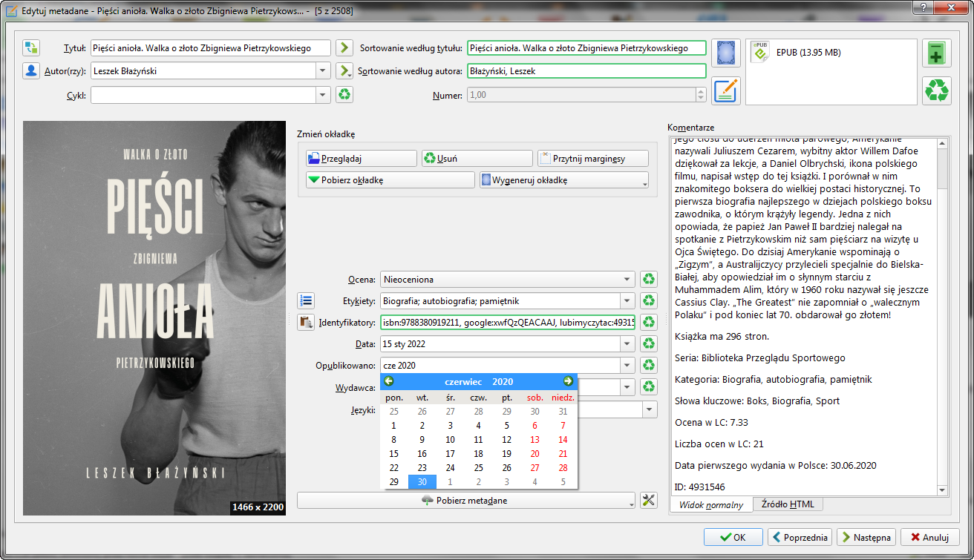The height and width of the screenshot is (560, 974).
Task: Go to the Następna book
Action: click(x=866, y=537)
